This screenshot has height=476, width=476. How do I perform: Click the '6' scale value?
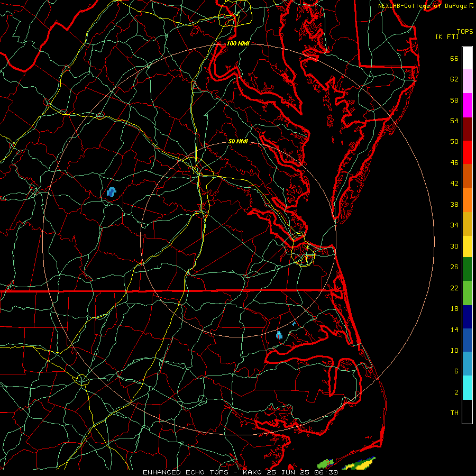pos(456,371)
